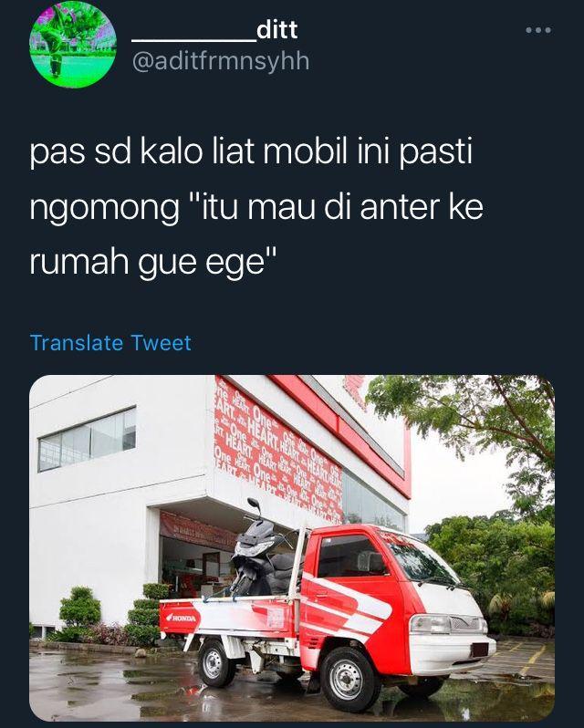Open the attached red pickup truck photo
This screenshot has width=584, height=728.
292,548
